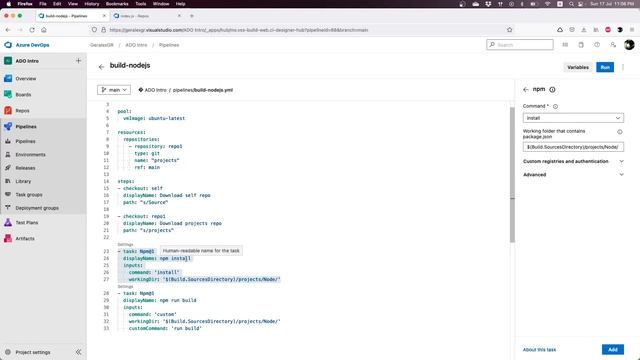640x360 pixels.
Task: Open Project settings
Action: pyautogui.click(x=33, y=352)
